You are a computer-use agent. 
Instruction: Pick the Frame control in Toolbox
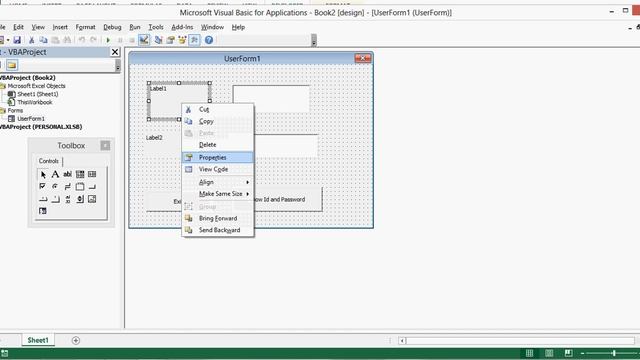[x=80, y=187]
